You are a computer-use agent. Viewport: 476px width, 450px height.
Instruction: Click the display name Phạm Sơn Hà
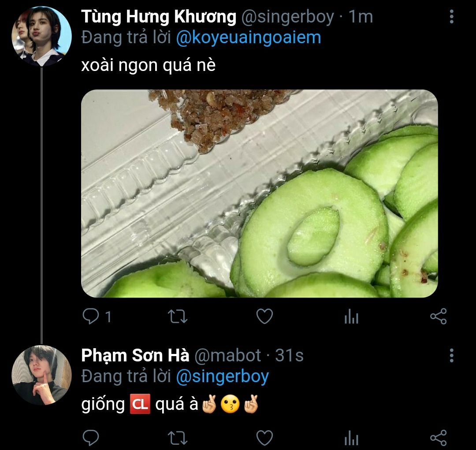click(135, 355)
